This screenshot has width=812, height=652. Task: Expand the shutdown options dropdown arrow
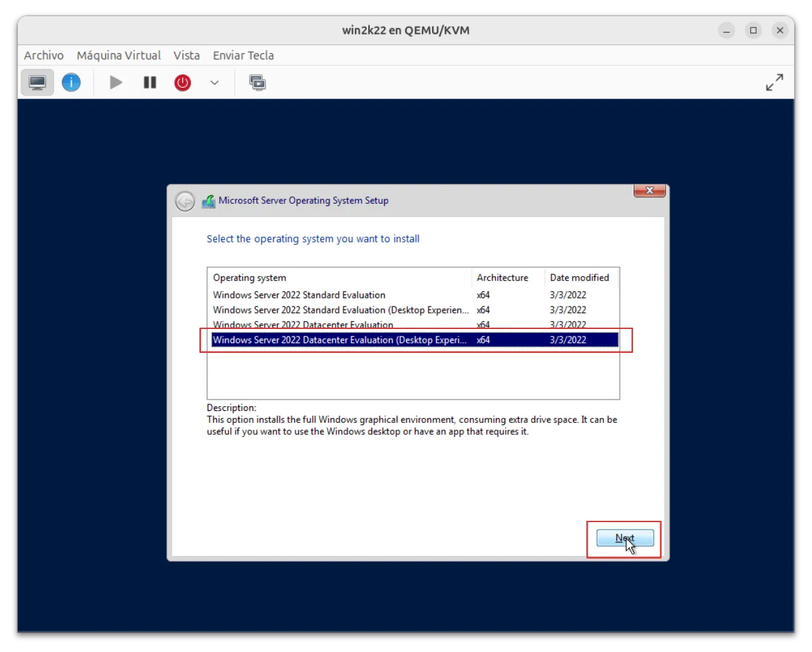[x=214, y=83]
